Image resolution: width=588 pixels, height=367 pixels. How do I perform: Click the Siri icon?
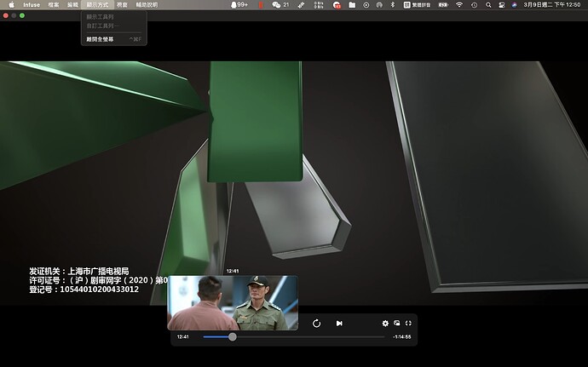coord(515,5)
